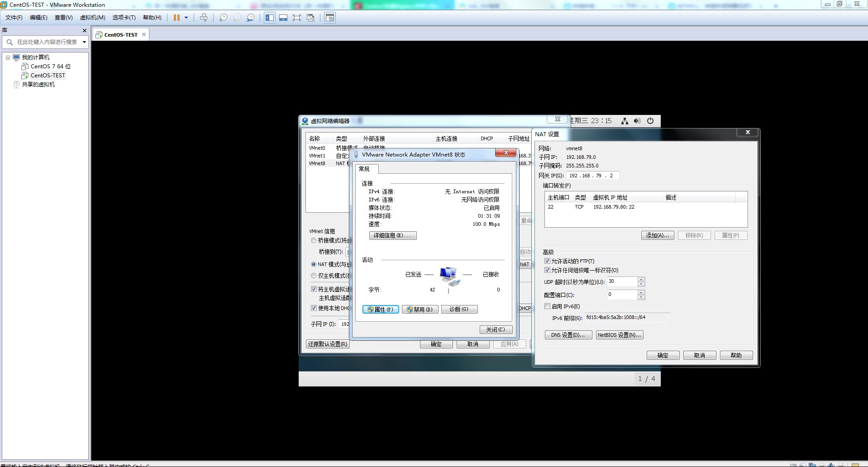
Task: Click the 禁用(D) button in VMnet8 status
Action: click(420, 310)
